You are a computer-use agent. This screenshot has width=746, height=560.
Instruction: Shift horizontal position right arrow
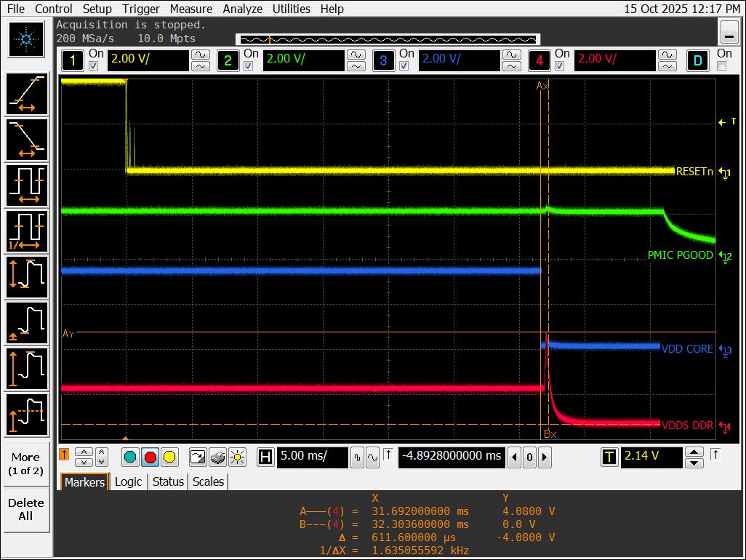click(545, 457)
